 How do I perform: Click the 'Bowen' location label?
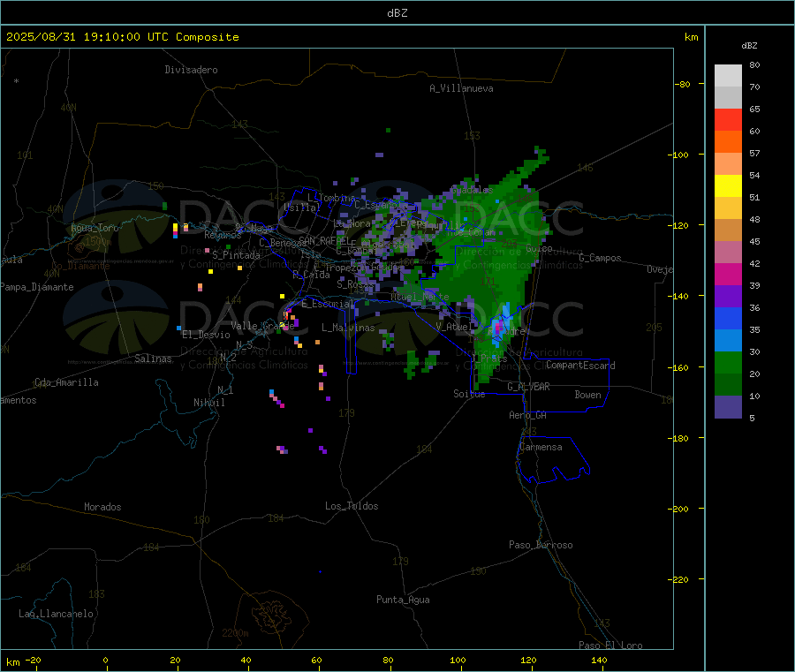(587, 395)
